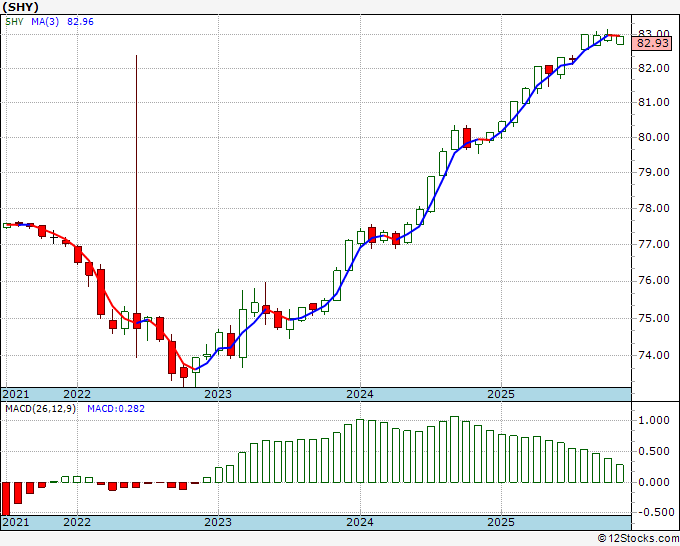Click the 75.00 price axis label
Screen dimensions: 680x546
click(654, 318)
